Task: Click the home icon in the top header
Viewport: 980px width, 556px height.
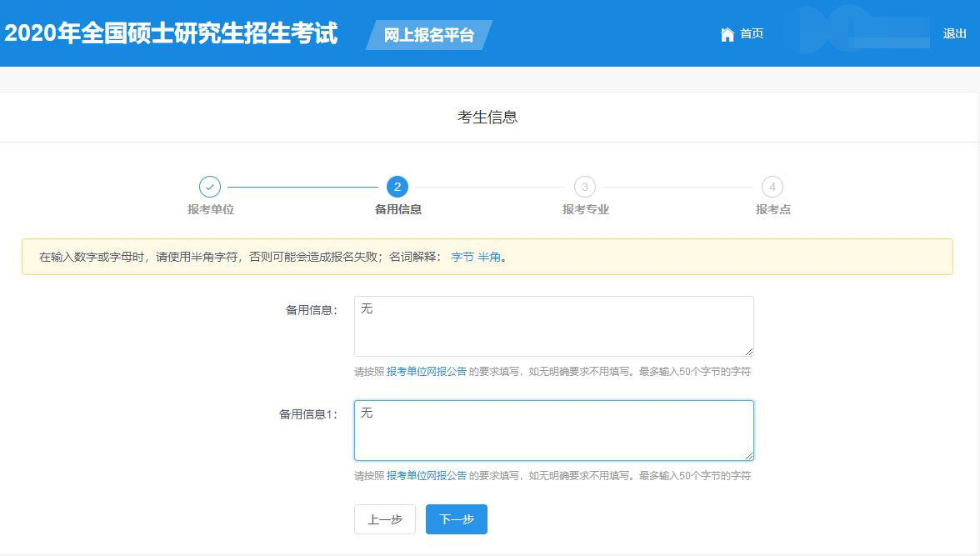Action: pyautogui.click(x=728, y=34)
